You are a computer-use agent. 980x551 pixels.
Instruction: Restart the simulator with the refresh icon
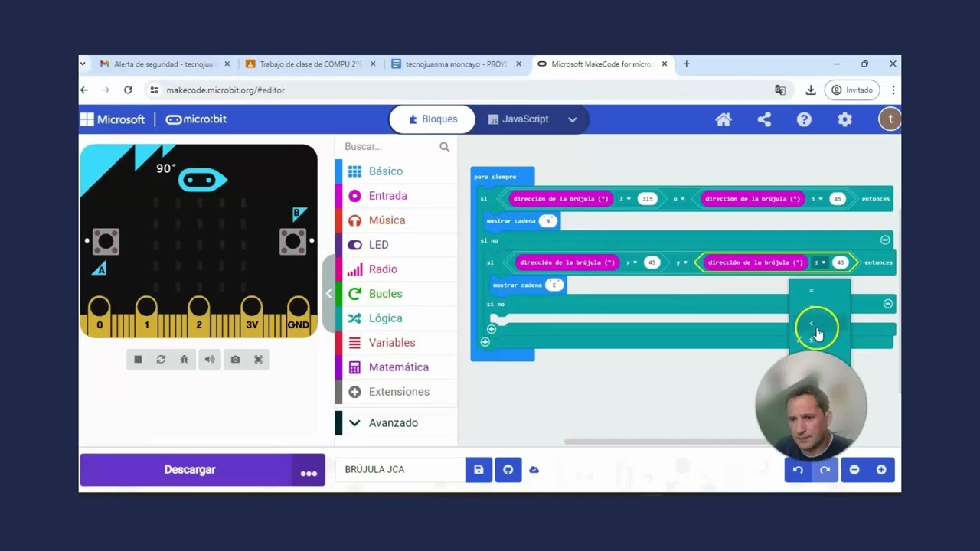click(161, 360)
